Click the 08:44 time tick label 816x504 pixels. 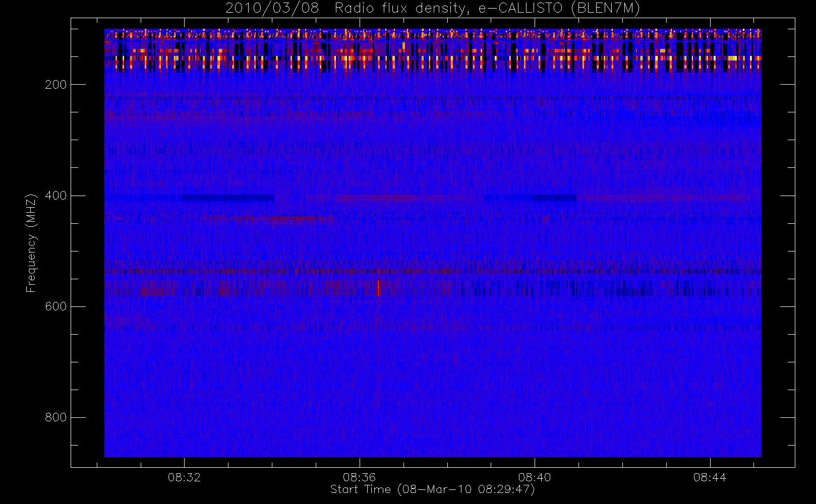tap(710, 477)
